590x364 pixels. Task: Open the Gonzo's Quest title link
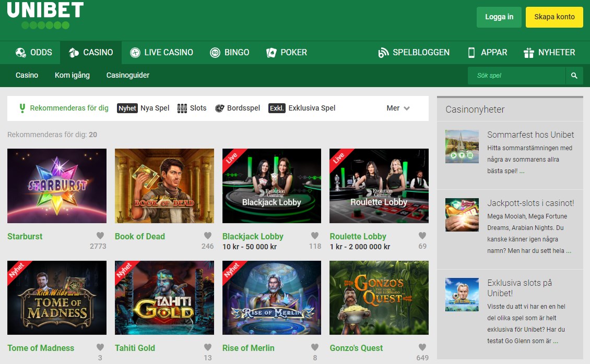click(356, 348)
